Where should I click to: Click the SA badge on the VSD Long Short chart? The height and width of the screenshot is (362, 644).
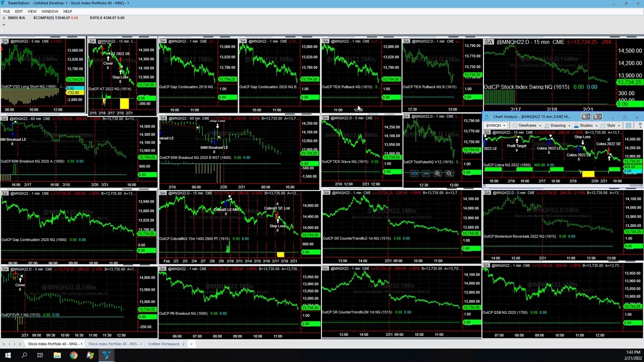[x=4, y=41]
